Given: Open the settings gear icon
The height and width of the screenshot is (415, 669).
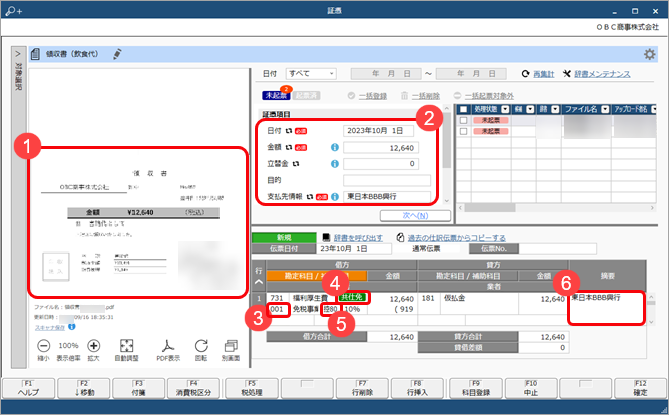Looking at the screenshot, I should [x=649, y=54].
